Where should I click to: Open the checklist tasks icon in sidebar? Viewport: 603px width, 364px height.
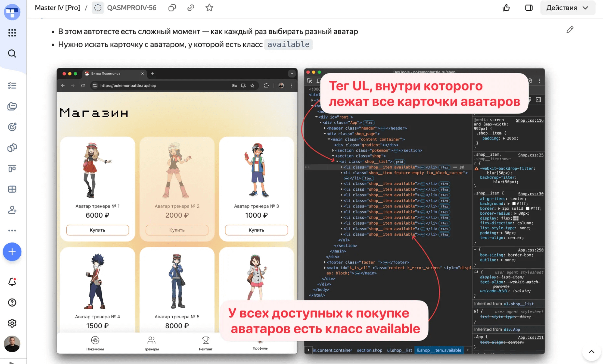[12, 86]
